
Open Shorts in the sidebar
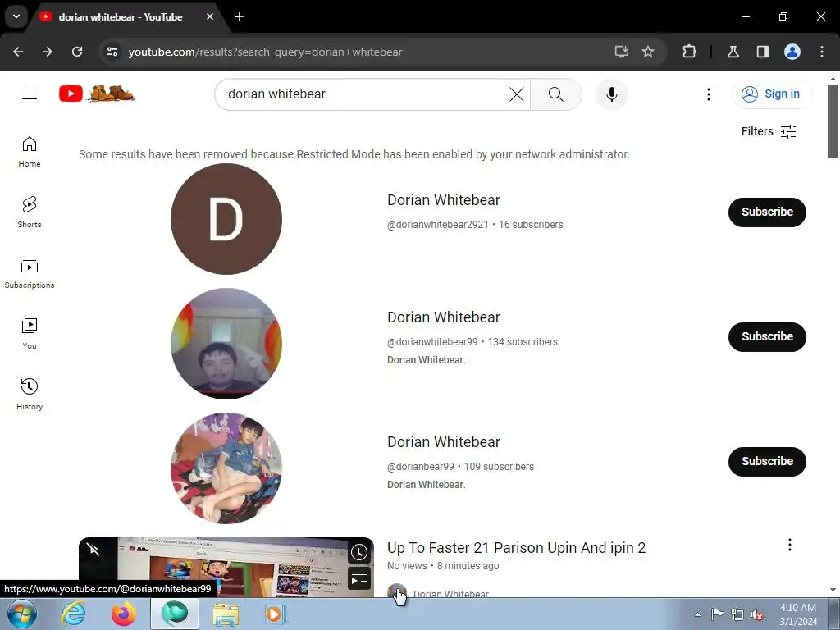(30, 212)
